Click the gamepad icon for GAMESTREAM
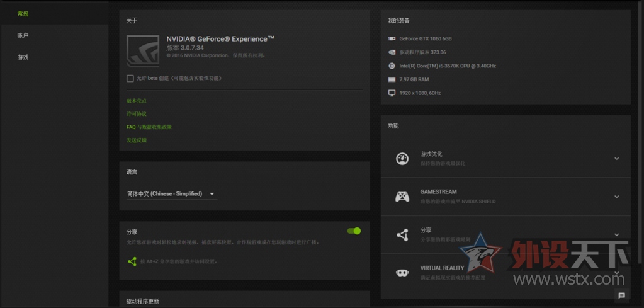Image resolution: width=644 pixels, height=308 pixels. 402,197
